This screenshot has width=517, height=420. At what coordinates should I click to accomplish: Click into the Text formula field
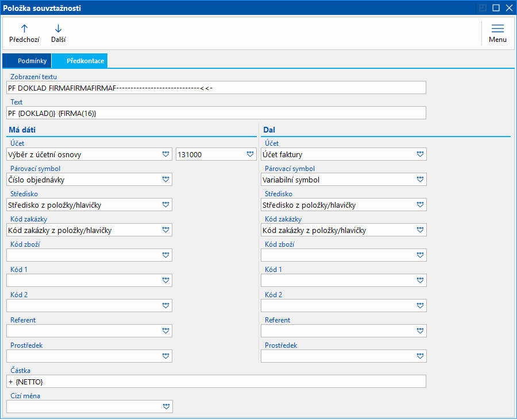[x=216, y=112]
